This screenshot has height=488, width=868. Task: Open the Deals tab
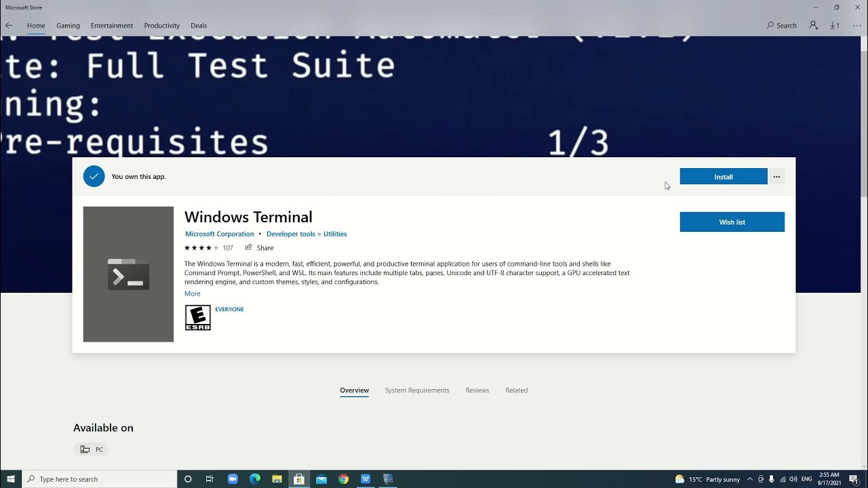[x=199, y=26]
